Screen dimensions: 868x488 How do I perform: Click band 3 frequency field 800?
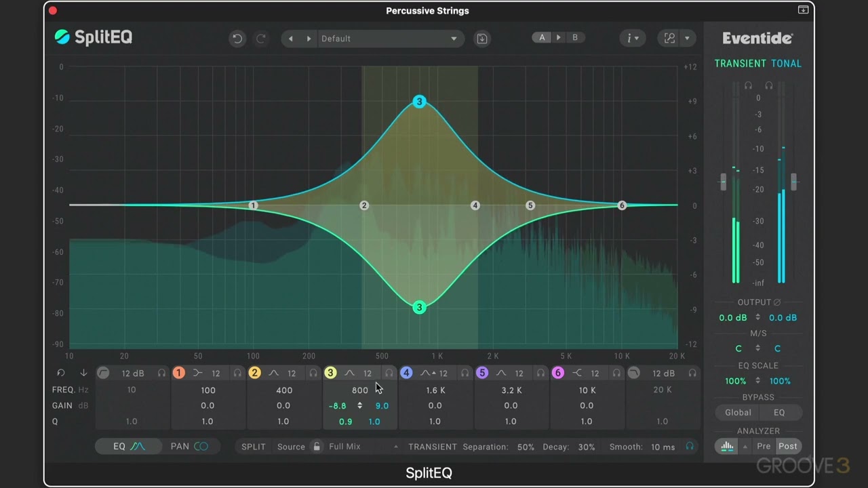pyautogui.click(x=360, y=390)
